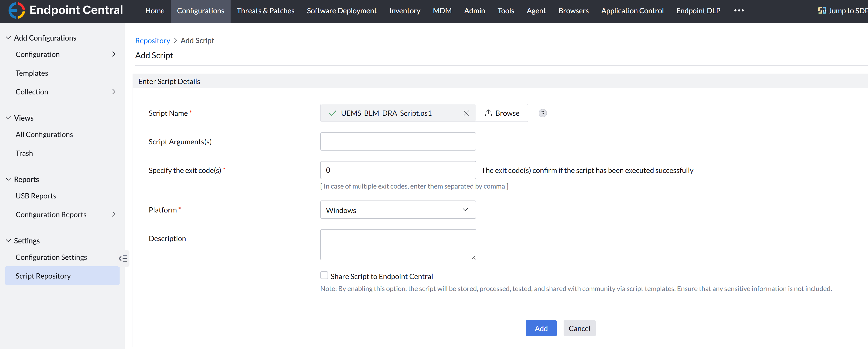This screenshot has width=868, height=349.
Task: Open the Threats & Patches tab
Action: pyautogui.click(x=265, y=11)
